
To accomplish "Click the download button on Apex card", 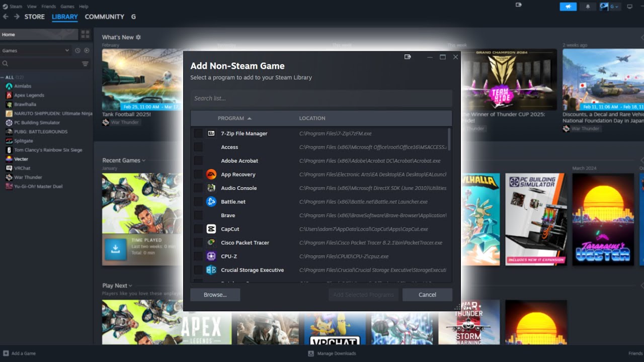I will tap(115, 249).
